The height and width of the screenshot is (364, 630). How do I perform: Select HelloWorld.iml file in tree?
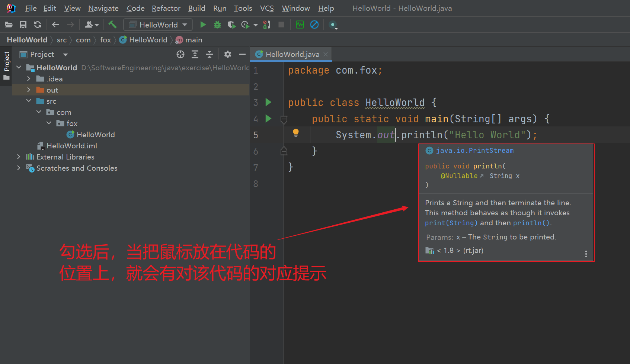(x=67, y=146)
